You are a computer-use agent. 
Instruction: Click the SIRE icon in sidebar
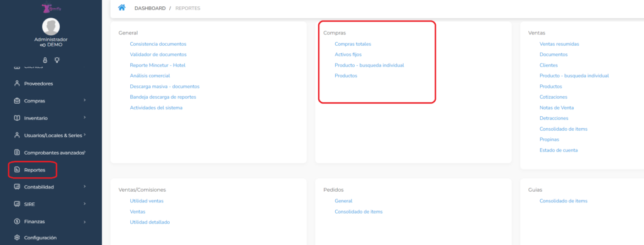click(x=17, y=204)
